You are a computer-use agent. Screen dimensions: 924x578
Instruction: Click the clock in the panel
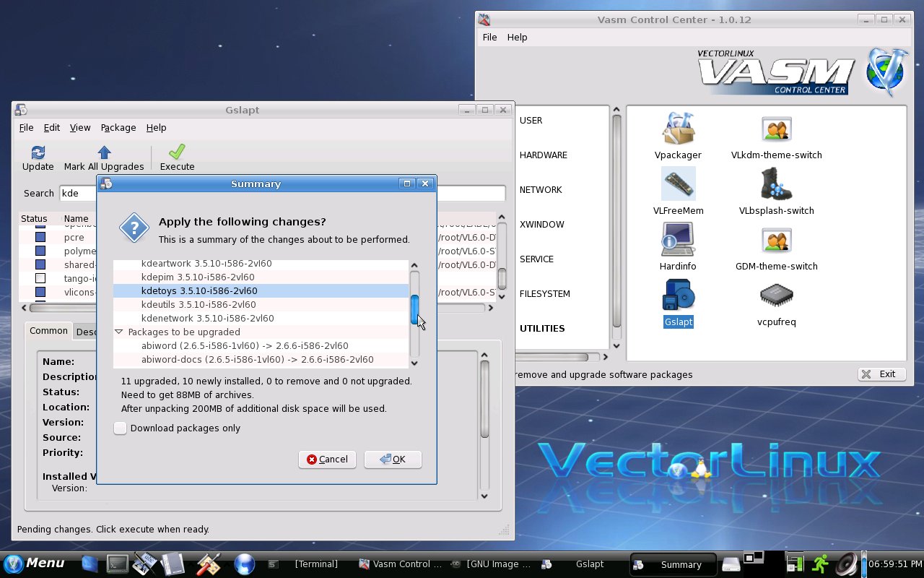pyautogui.click(x=895, y=564)
